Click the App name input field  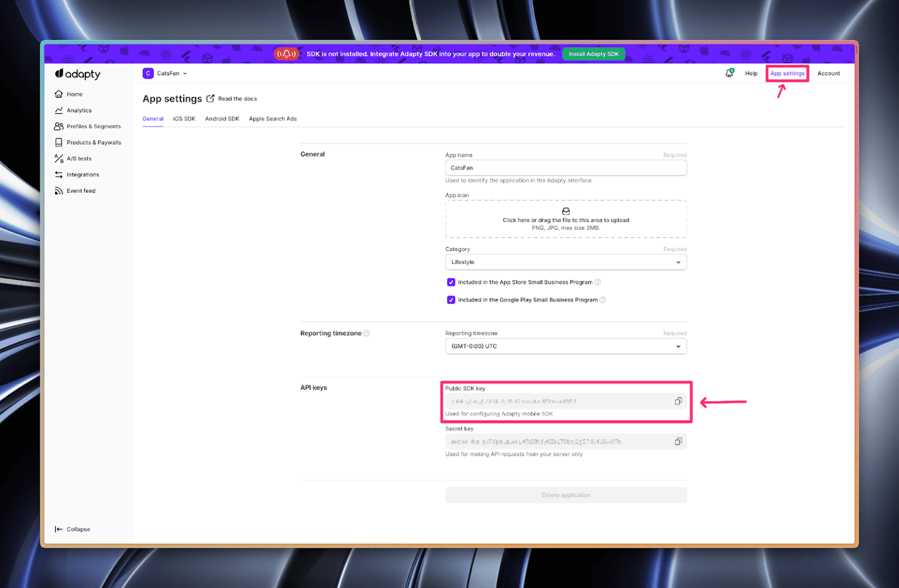(x=565, y=168)
